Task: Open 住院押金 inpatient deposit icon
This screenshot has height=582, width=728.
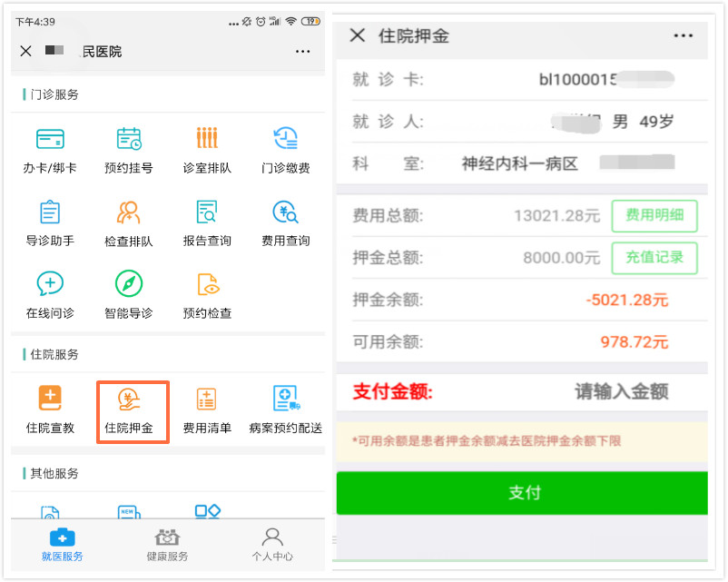Action: tap(129, 400)
